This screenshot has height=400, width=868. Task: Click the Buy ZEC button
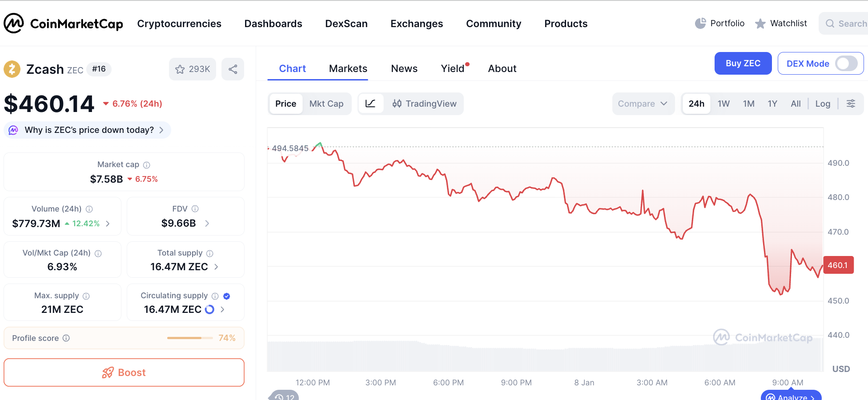[743, 63]
